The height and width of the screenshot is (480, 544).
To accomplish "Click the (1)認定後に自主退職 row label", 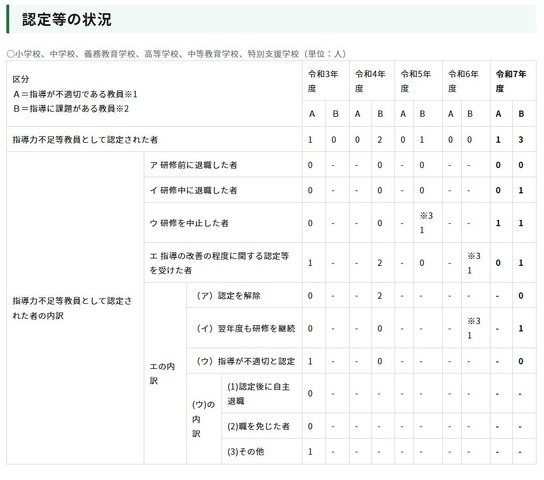I will 258,394.
